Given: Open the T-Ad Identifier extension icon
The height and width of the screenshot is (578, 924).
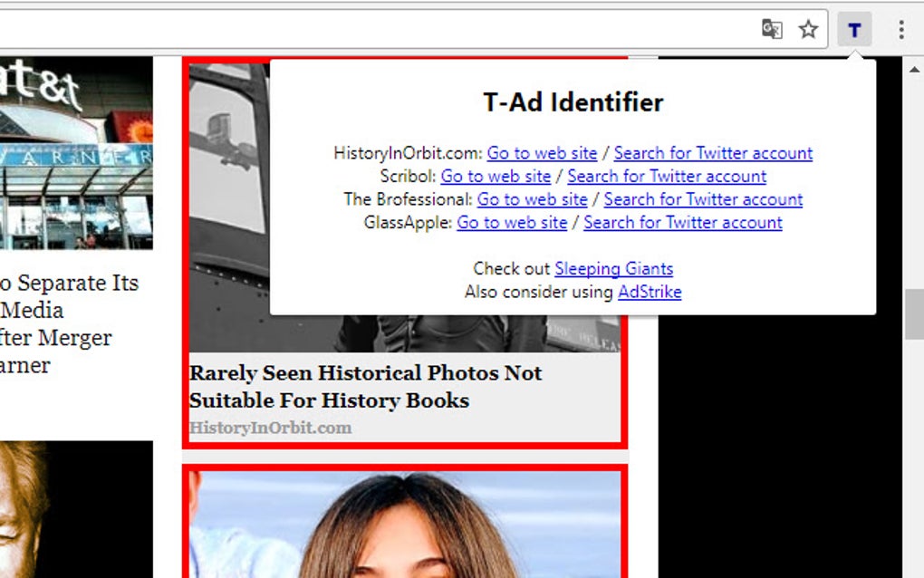Looking at the screenshot, I should (x=853, y=28).
